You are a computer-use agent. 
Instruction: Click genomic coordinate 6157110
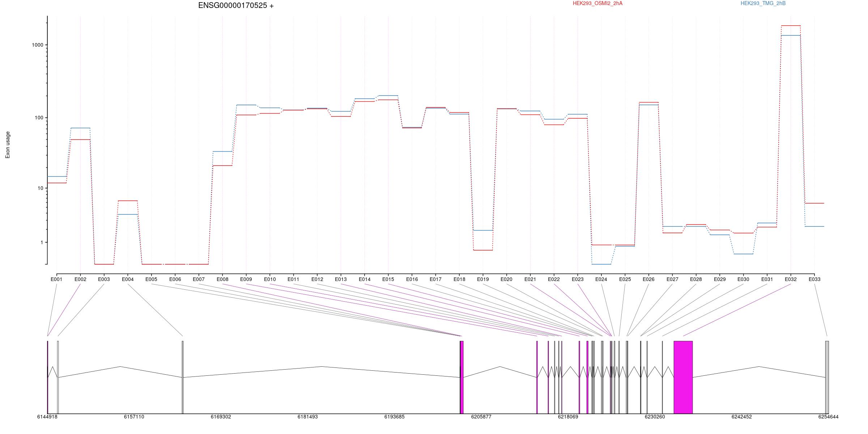[x=134, y=417]
